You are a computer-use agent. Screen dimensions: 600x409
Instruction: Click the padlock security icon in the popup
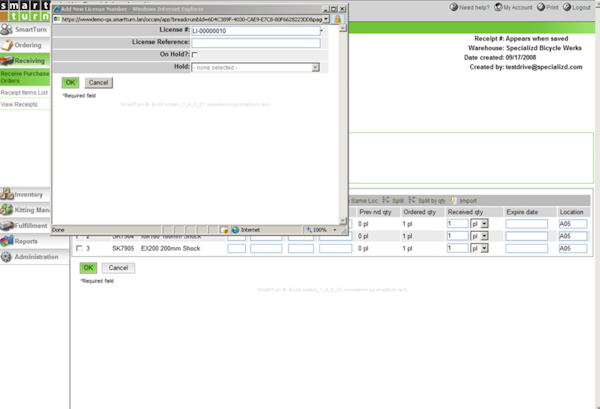pos(338,19)
